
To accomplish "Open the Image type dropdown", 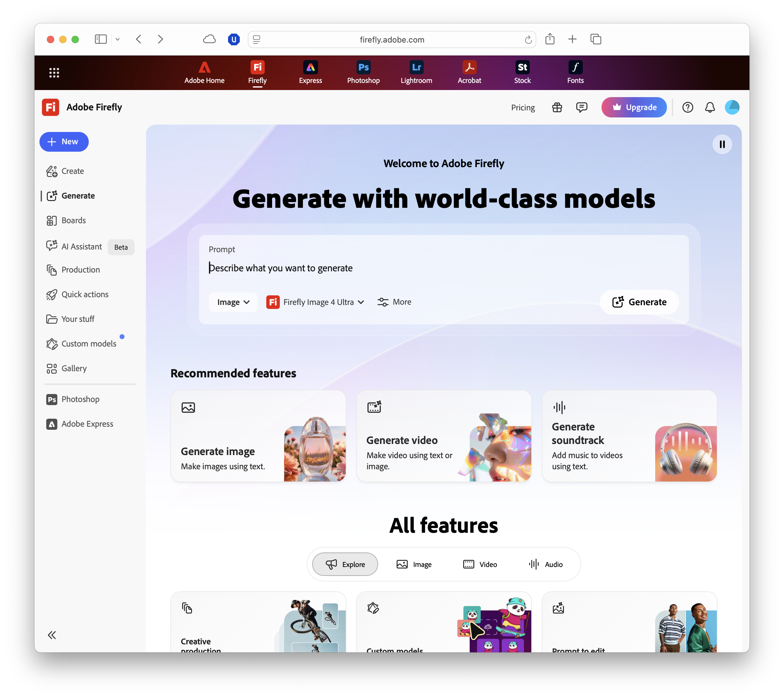I will (x=233, y=302).
